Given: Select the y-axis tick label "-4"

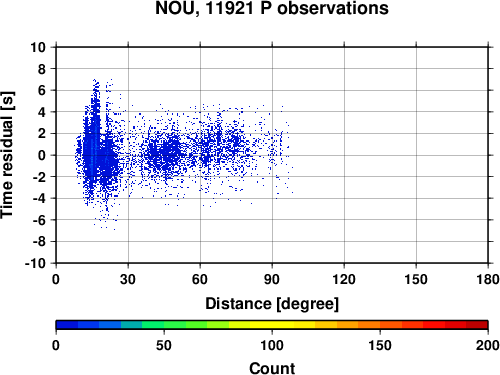Looking at the screenshot, I should pos(39,198).
